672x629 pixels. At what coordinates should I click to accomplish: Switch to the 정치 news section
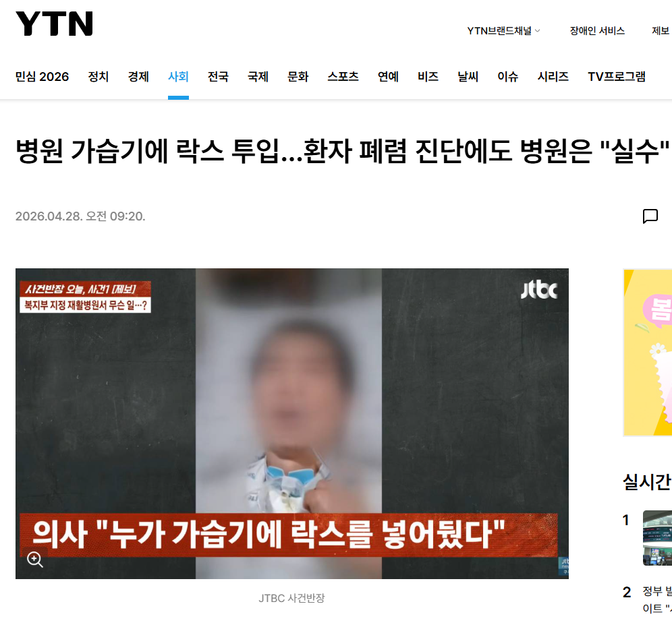tap(98, 76)
